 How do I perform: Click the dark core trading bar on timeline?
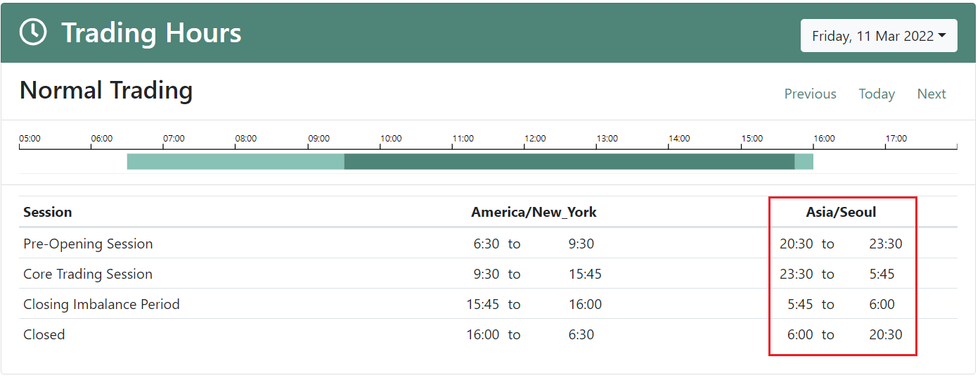click(569, 161)
